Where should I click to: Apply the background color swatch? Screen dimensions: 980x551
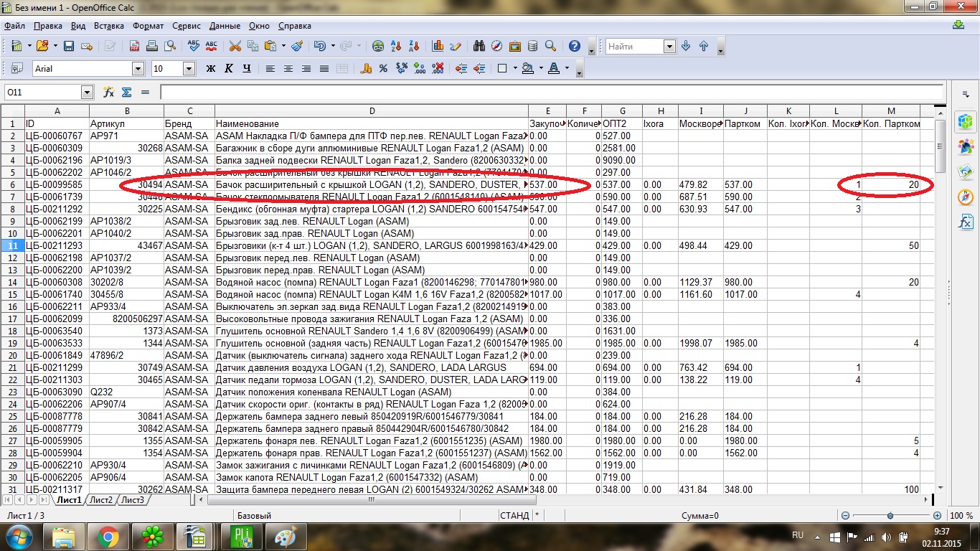pos(527,69)
